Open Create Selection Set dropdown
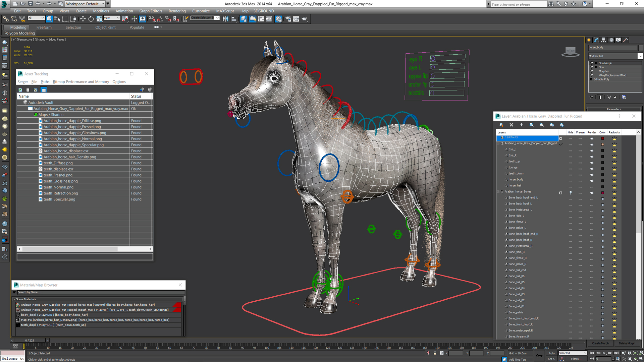Image resolution: width=644 pixels, height=362 pixels. (205, 18)
